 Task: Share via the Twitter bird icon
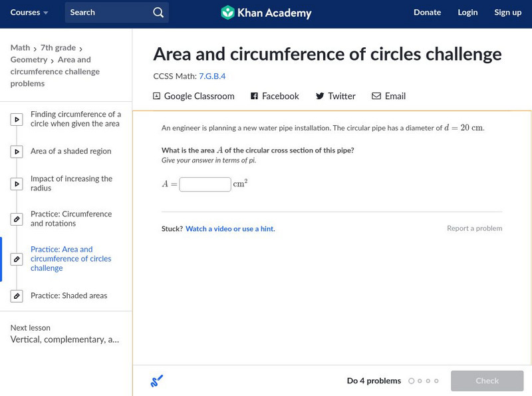tap(320, 97)
